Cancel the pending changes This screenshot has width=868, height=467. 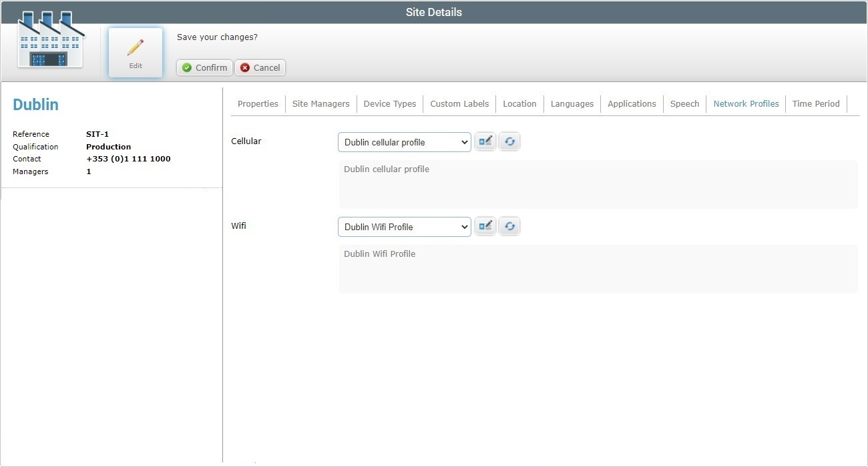(260, 67)
